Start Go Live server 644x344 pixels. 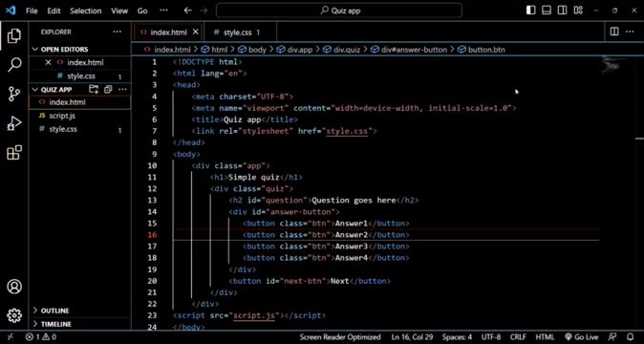pyautogui.click(x=582, y=337)
